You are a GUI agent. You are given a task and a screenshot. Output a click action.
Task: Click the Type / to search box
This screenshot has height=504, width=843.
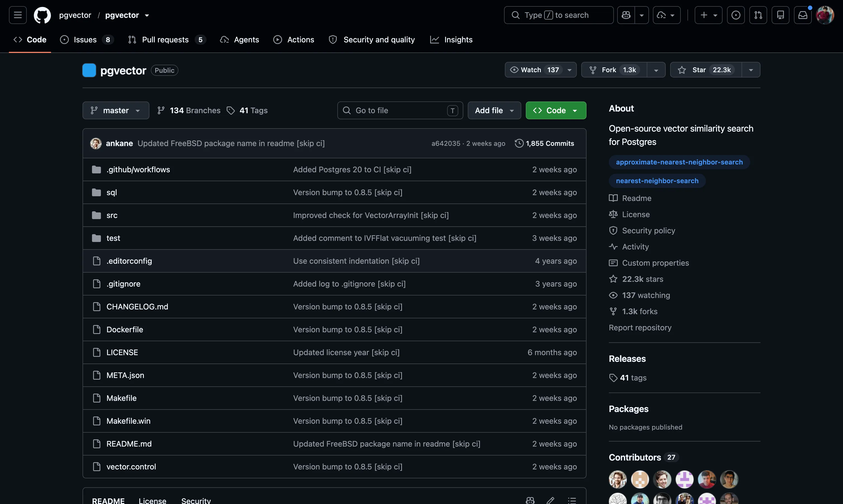click(x=559, y=15)
